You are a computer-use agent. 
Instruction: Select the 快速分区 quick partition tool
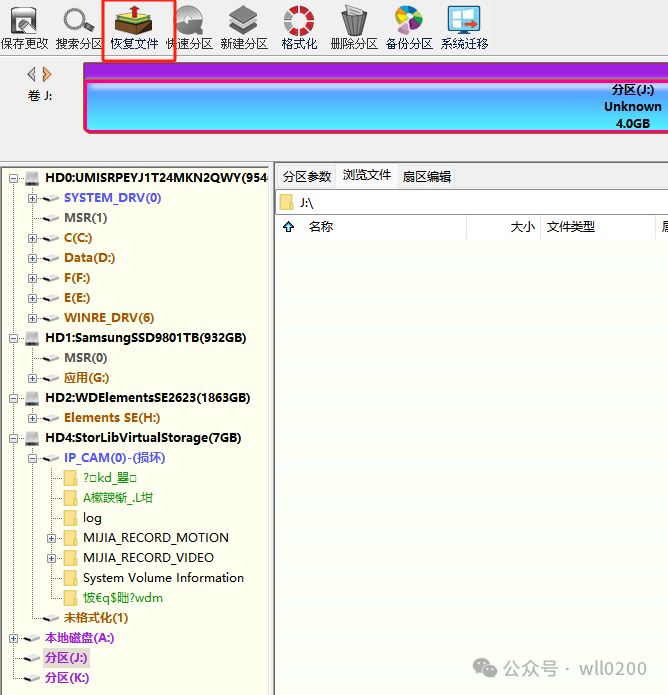189,27
